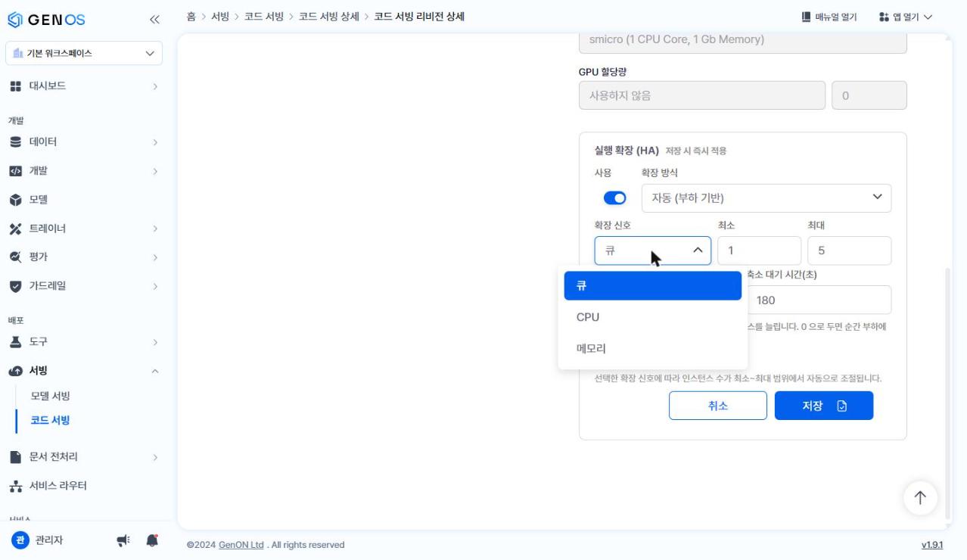Open 매뉴얼 열기 link

click(x=829, y=17)
